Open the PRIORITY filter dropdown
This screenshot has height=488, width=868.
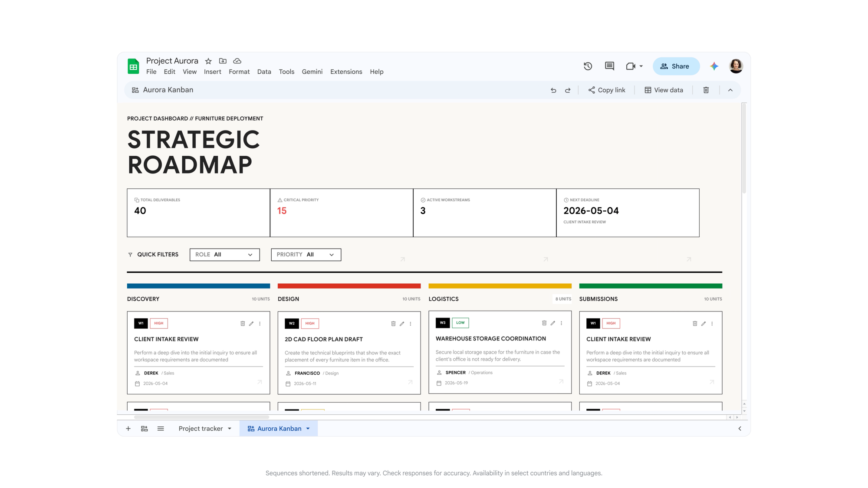306,255
